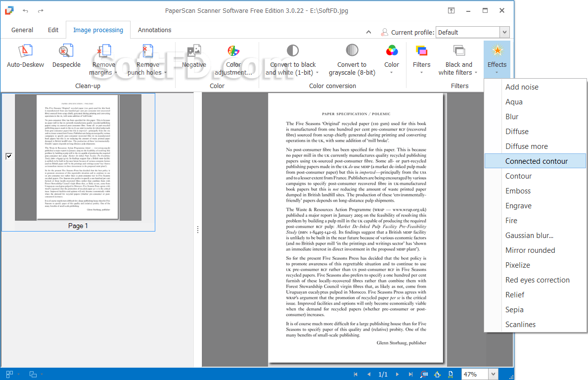This screenshot has width=588, height=380.
Task: Run Auto-Deskew on the page
Action: 25,56
